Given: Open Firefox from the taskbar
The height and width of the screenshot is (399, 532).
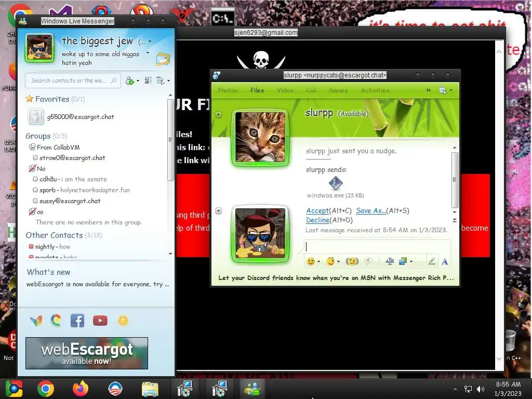Looking at the screenshot, I should click(x=81, y=389).
